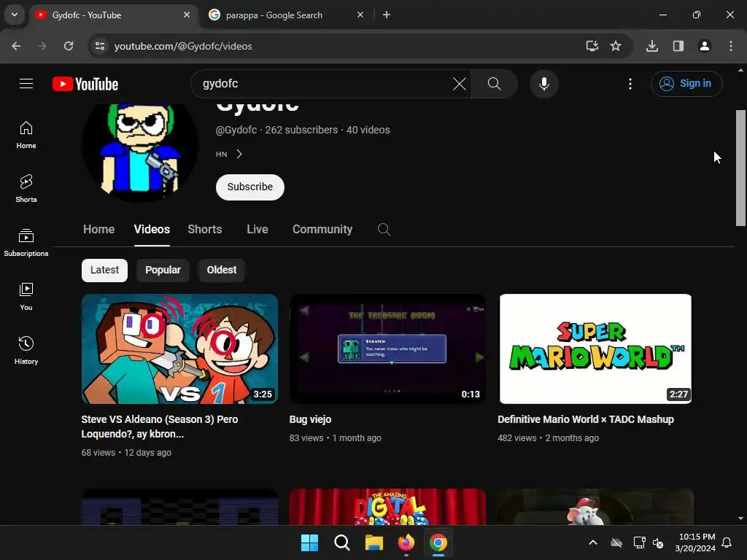Select the Latest filter chip
Image resolution: width=747 pixels, height=560 pixels.
click(104, 270)
